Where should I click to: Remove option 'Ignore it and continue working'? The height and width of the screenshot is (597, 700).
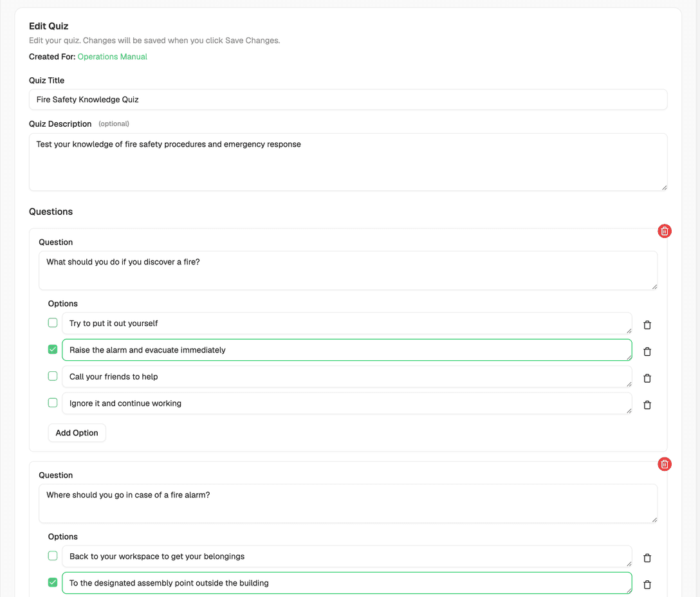(647, 405)
